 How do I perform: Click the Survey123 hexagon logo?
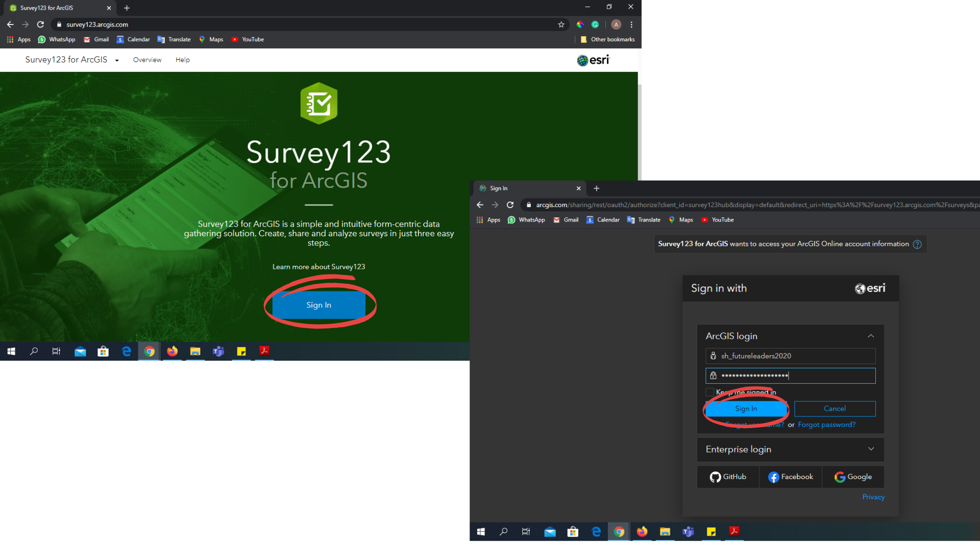coord(319,104)
